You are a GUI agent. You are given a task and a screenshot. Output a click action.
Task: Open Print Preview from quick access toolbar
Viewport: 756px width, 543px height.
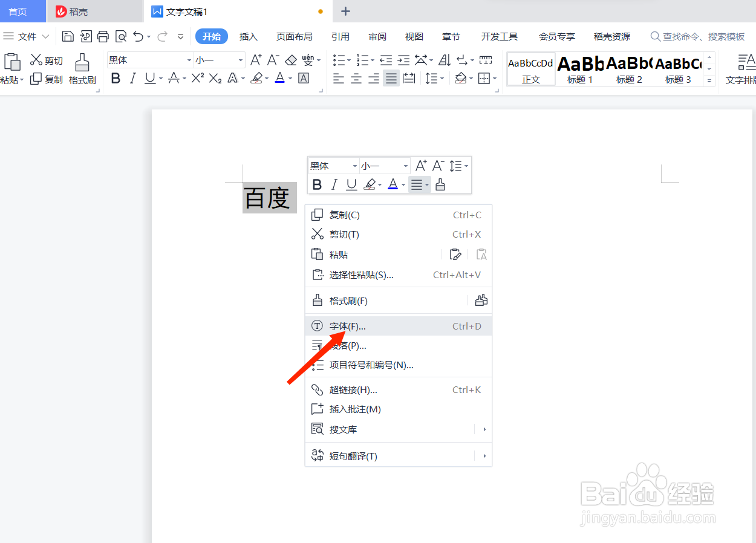click(121, 37)
